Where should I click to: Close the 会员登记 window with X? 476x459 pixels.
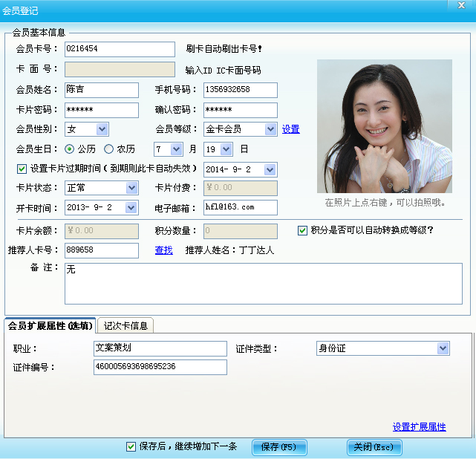(x=461, y=5)
